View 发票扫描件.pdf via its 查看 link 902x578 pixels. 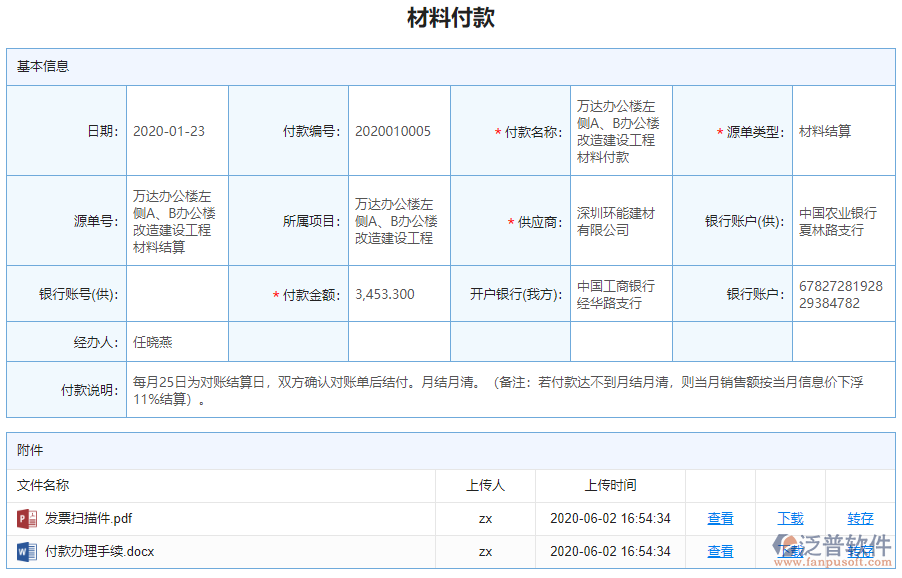tap(720, 518)
